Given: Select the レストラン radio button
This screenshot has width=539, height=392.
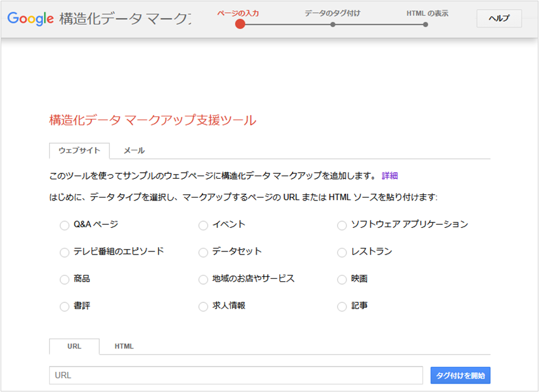Looking at the screenshot, I should (342, 252).
